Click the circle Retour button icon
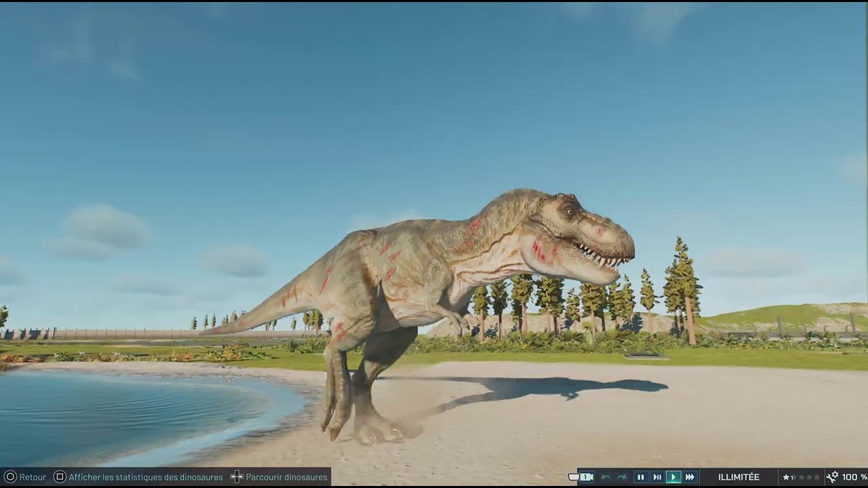868x488 pixels. [x=10, y=477]
